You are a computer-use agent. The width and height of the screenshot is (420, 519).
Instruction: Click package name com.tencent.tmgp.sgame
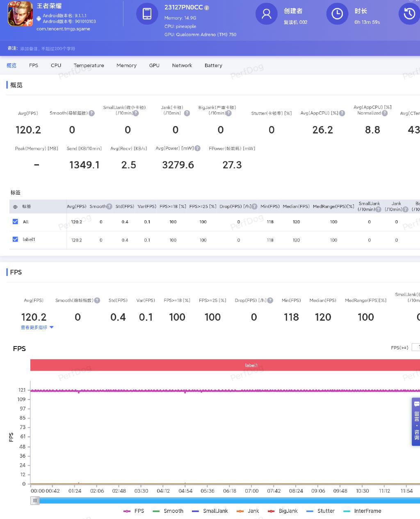(x=63, y=29)
